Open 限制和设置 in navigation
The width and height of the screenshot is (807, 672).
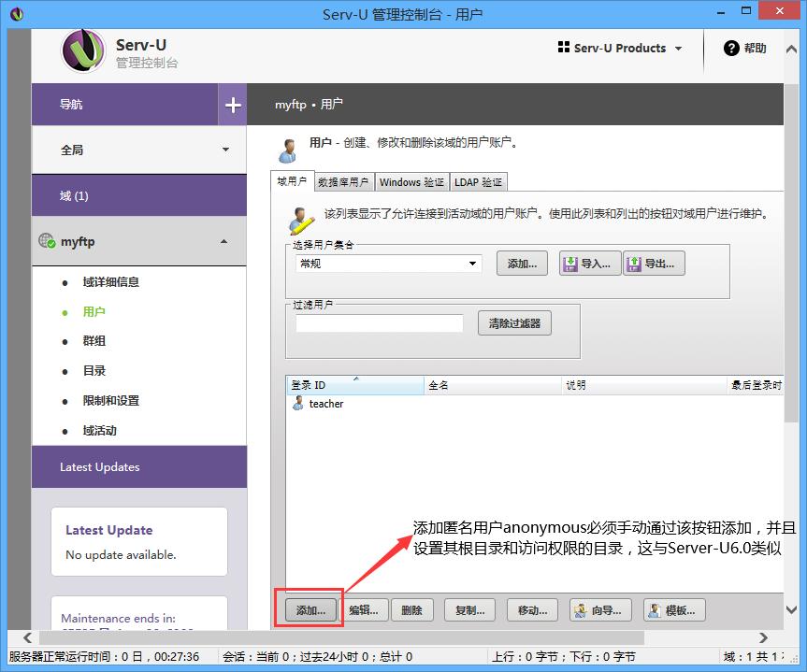click(x=110, y=400)
